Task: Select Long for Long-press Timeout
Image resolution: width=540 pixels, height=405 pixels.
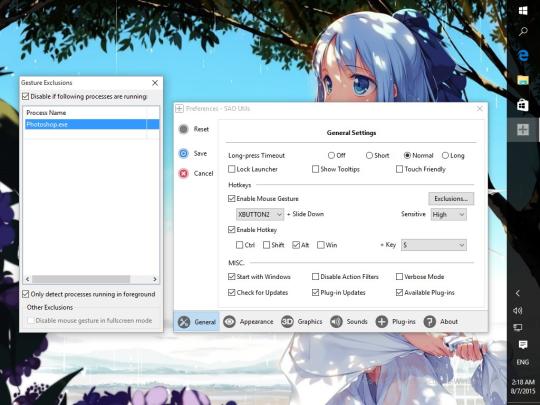Action: click(445, 156)
